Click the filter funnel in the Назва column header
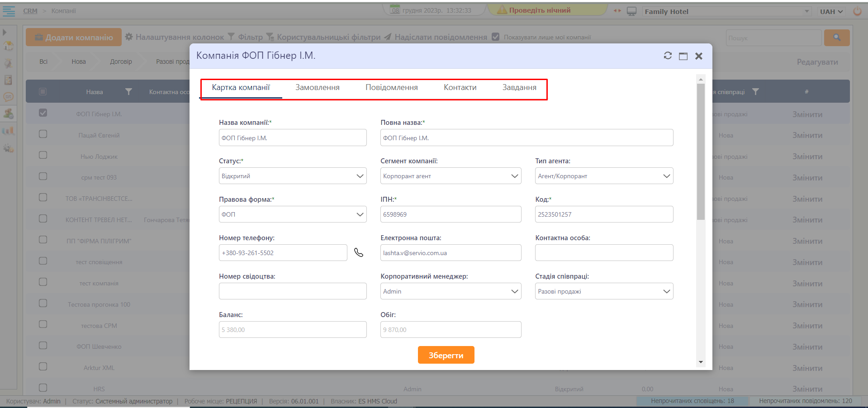Viewport: 868px width, 408px height. (x=128, y=92)
